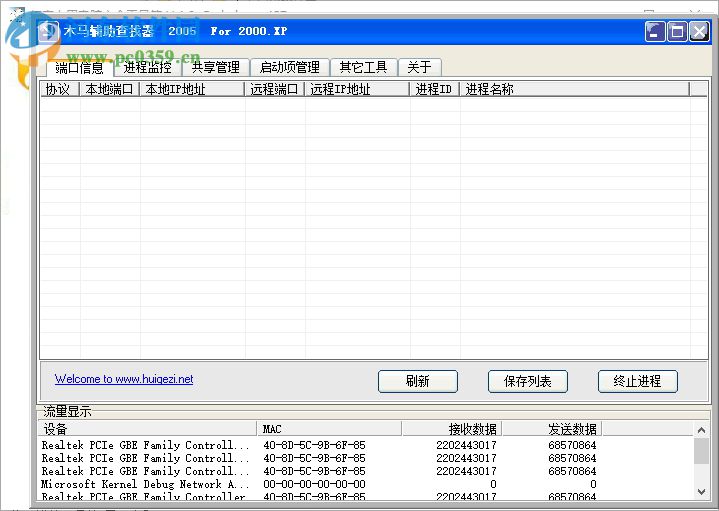
Task: Click the MAC column header
Action: click(329, 429)
